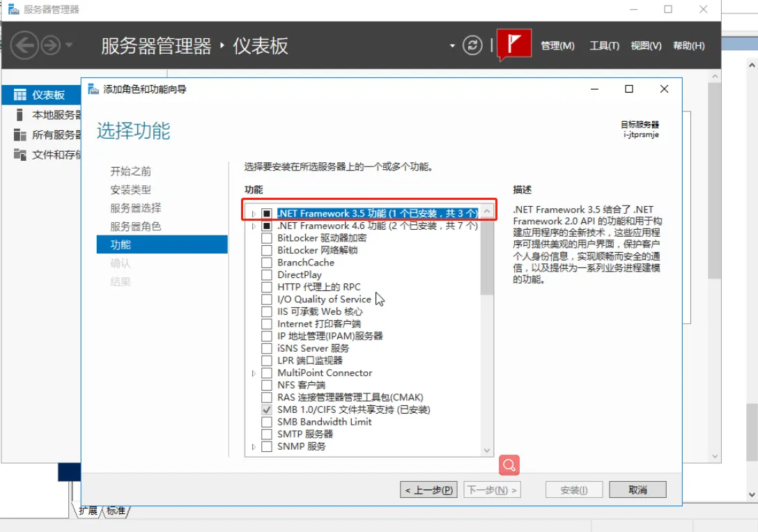Click the Server Manager refresh icon

click(x=472, y=45)
